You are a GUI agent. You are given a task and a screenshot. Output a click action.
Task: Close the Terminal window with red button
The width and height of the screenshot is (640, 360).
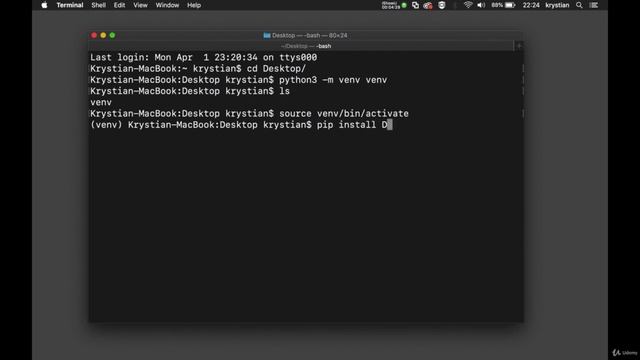pos(94,36)
